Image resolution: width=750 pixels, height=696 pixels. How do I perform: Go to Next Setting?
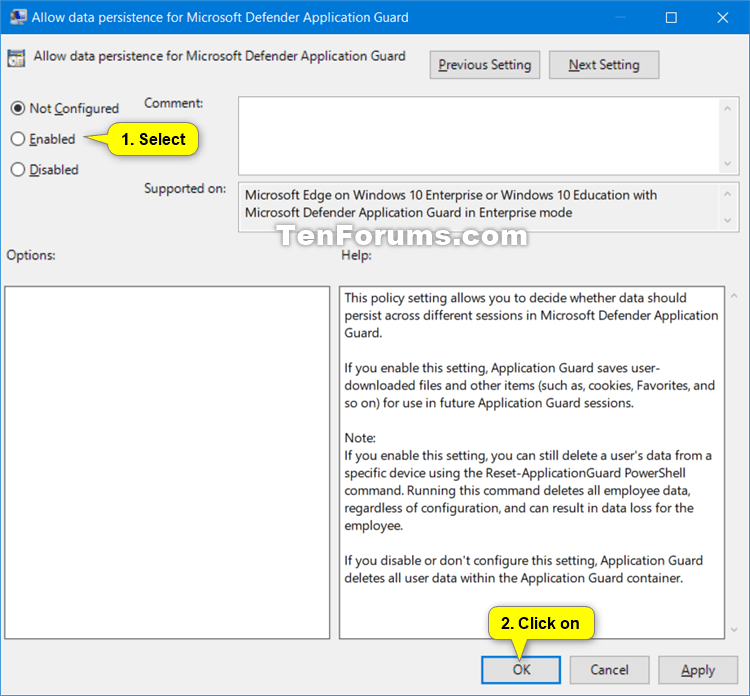click(x=604, y=65)
